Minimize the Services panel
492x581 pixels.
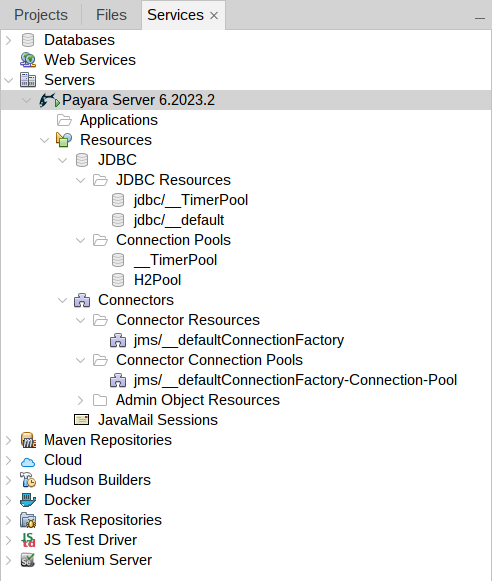pyautogui.click(x=480, y=18)
